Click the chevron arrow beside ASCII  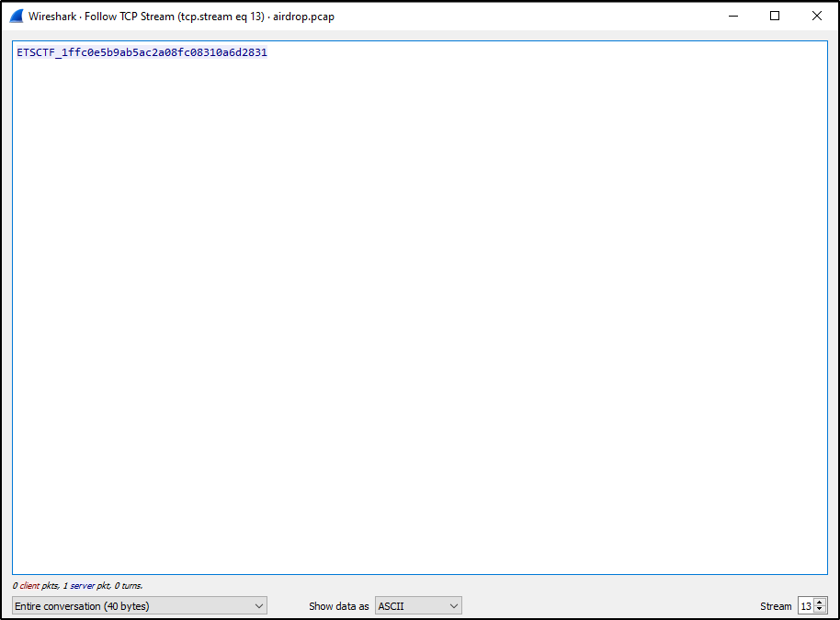pos(453,606)
